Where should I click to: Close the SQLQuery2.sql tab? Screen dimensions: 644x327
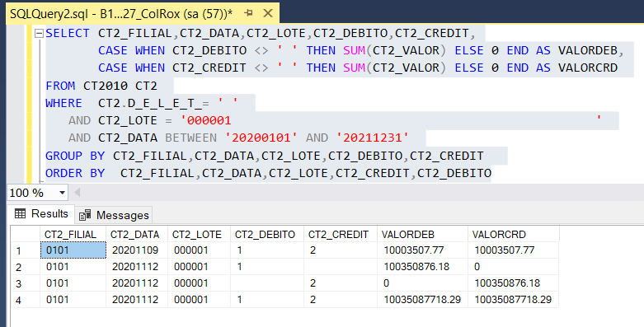pos(268,13)
